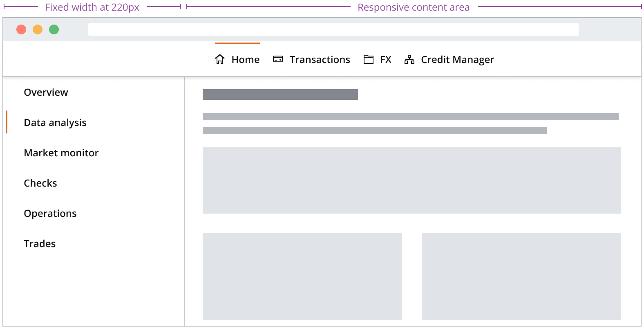Open the Credit Manager tab label
Image resolution: width=644 pixels, height=329 pixels.
click(x=457, y=60)
